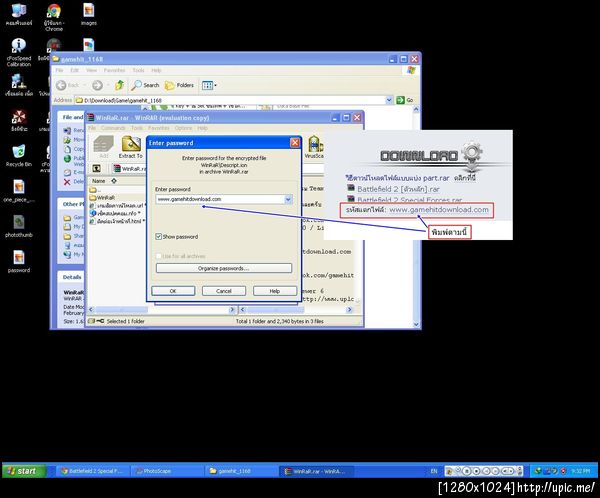The height and width of the screenshot is (498, 600).
Task: Click WinRAR up-one-level folder icon
Action: click(x=97, y=168)
